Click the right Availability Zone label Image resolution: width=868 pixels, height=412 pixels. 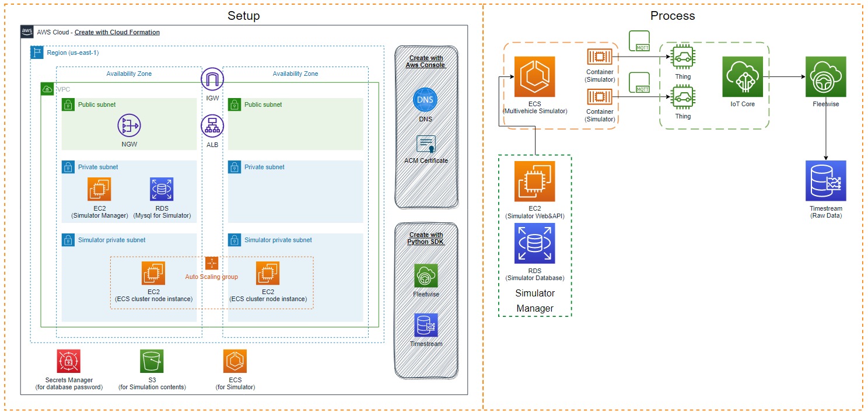tap(295, 74)
